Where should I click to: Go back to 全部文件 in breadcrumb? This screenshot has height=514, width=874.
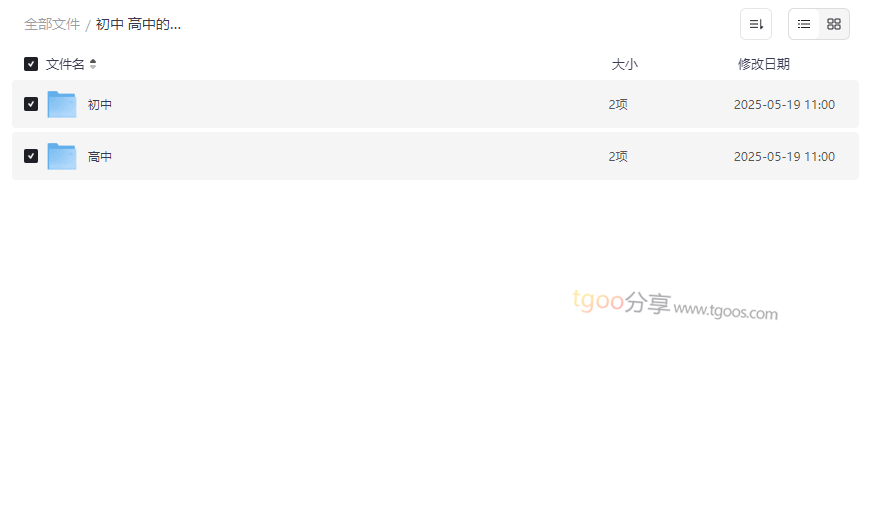[x=52, y=24]
